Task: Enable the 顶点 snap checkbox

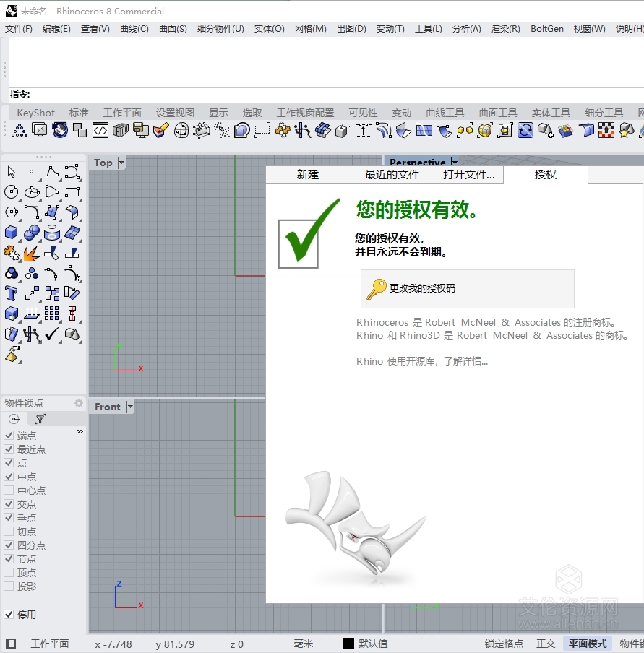Action: click(9, 573)
